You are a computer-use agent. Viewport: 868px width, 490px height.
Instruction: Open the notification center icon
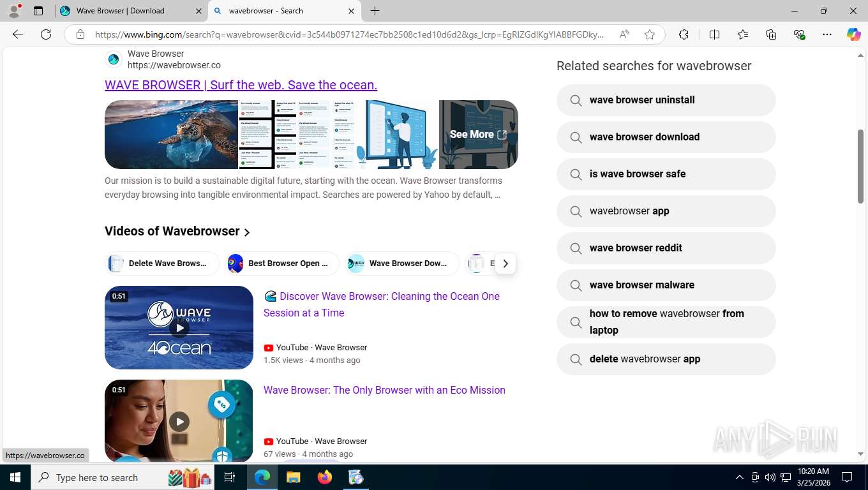(x=847, y=477)
